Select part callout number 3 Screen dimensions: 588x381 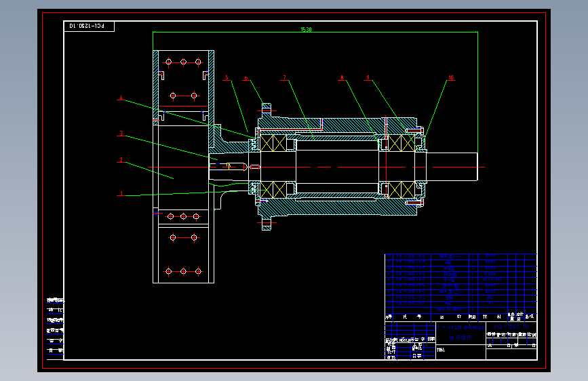coord(121,133)
